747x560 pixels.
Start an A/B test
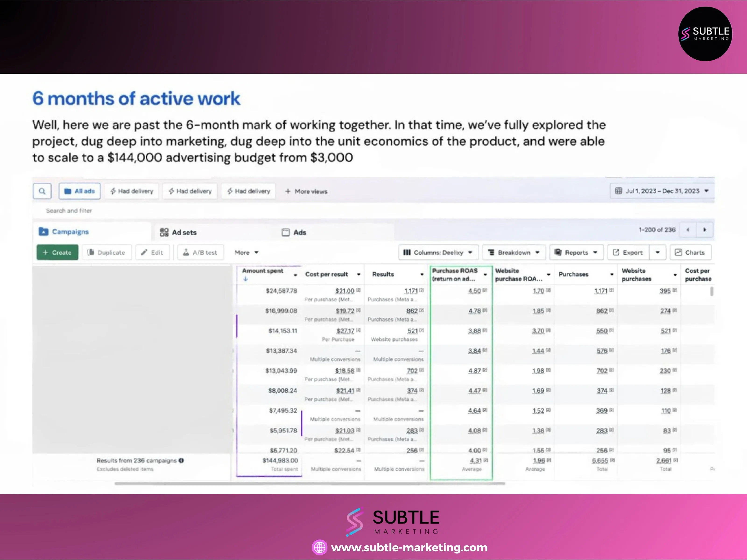coord(201,252)
